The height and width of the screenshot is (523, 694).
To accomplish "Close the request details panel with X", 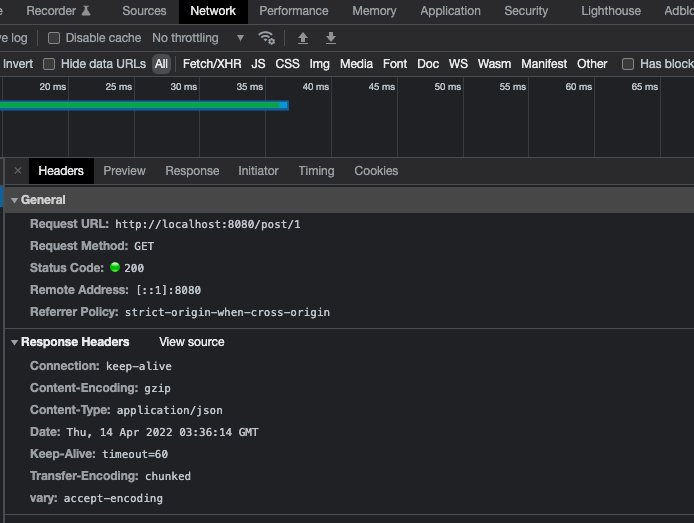I will click(x=18, y=171).
